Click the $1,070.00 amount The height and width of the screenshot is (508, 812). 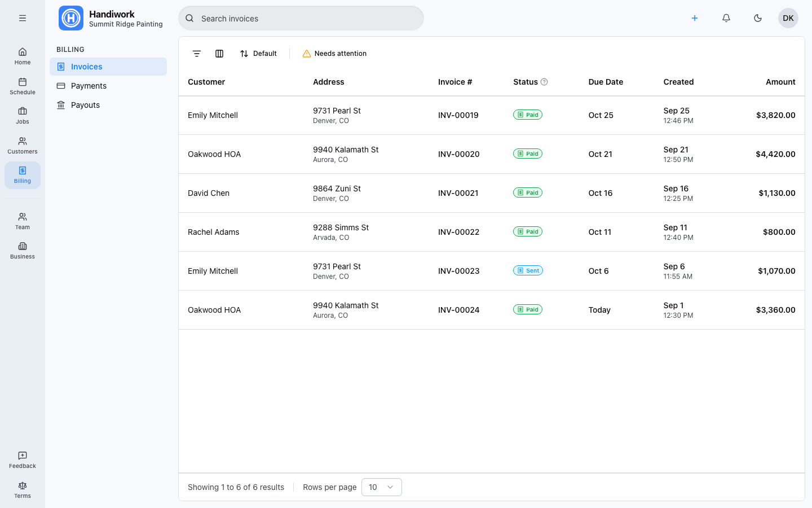pyautogui.click(x=776, y=271)
